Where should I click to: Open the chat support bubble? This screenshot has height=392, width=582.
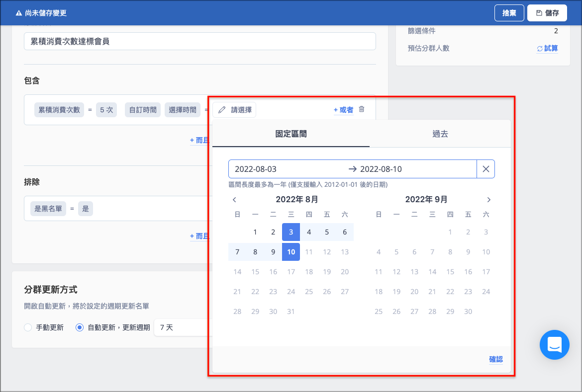click(x=555, y=345)
